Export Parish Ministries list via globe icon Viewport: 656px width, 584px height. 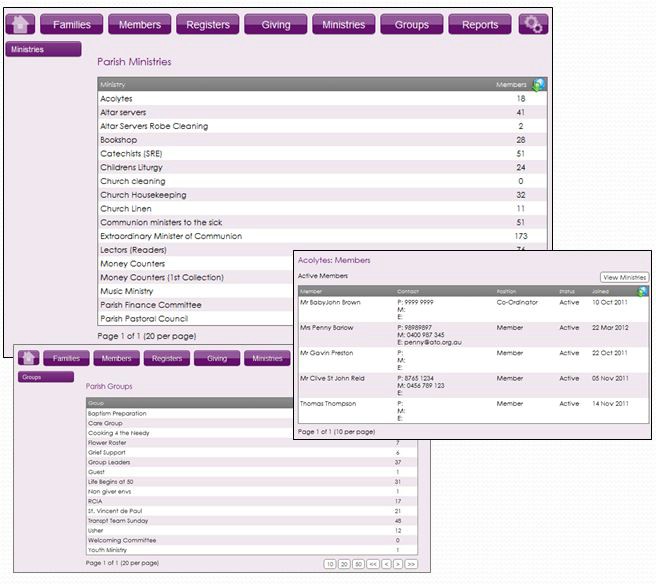coord(538,85)
